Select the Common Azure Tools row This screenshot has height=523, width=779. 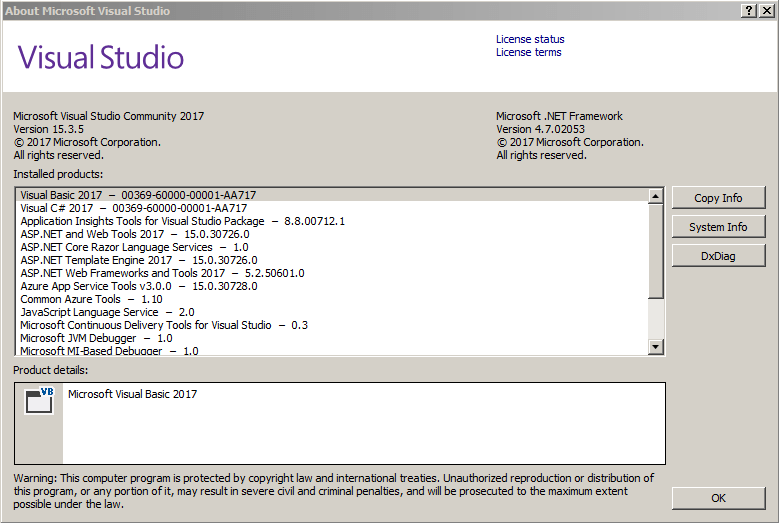pos(333,299)
